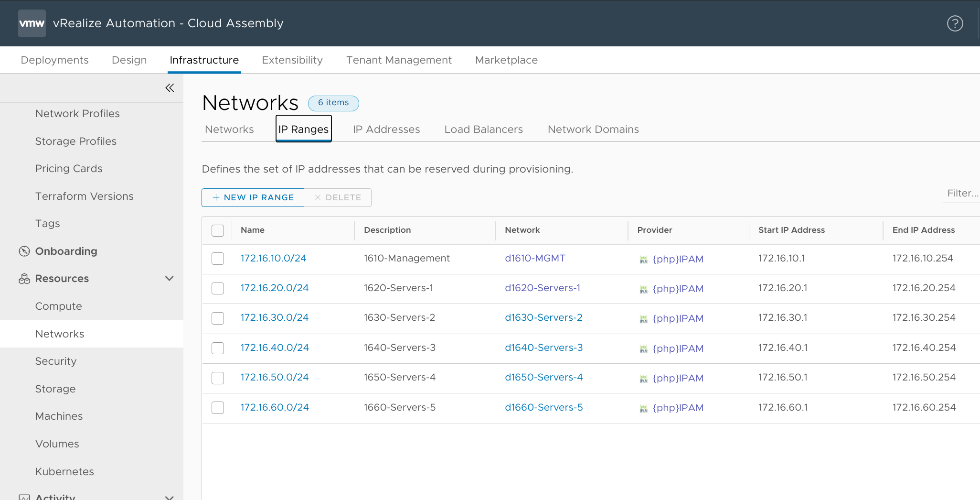This screenshot has width=980, height=500.
Task: Collapse the sidebar with double chevron icon
Action: 170,87
